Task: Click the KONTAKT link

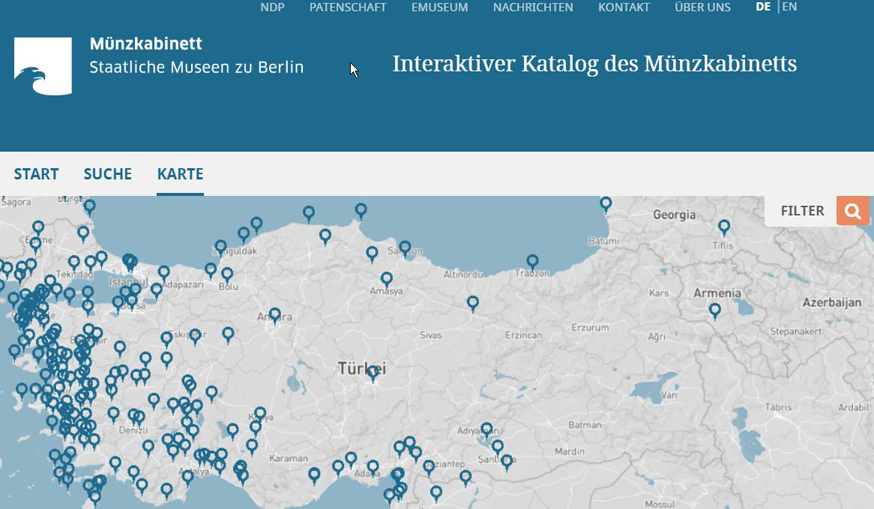Action: [x=624, y=7]
